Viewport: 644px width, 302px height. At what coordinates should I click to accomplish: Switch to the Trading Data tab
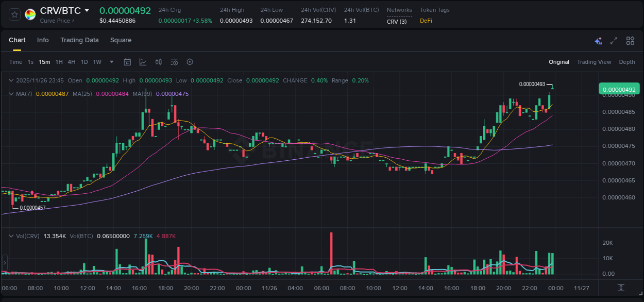[x=79, y=40]
